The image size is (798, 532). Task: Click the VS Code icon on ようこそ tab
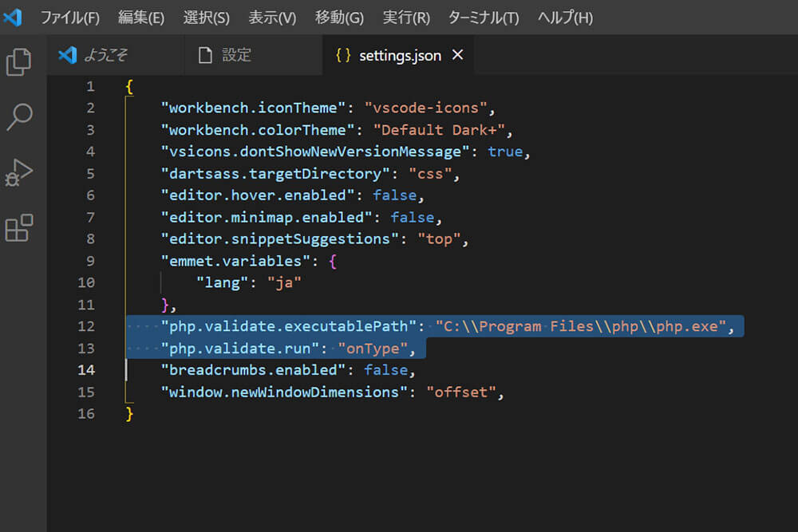[x=68, y=55]
